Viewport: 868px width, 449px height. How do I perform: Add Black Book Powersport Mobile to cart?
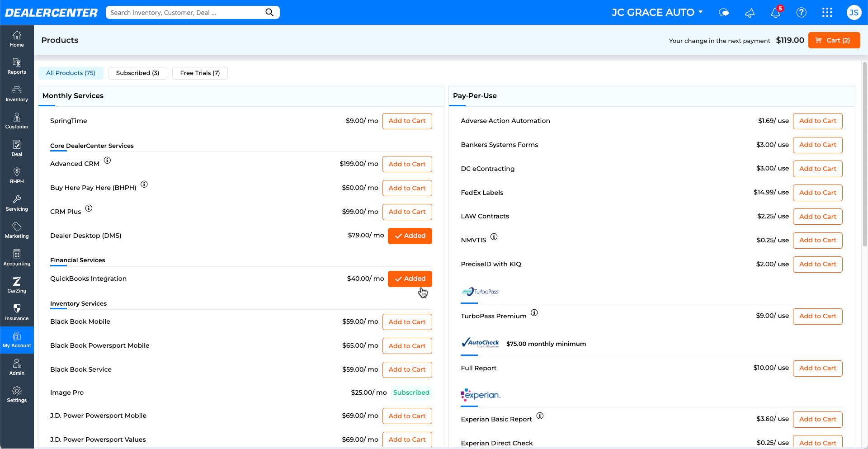407,346
